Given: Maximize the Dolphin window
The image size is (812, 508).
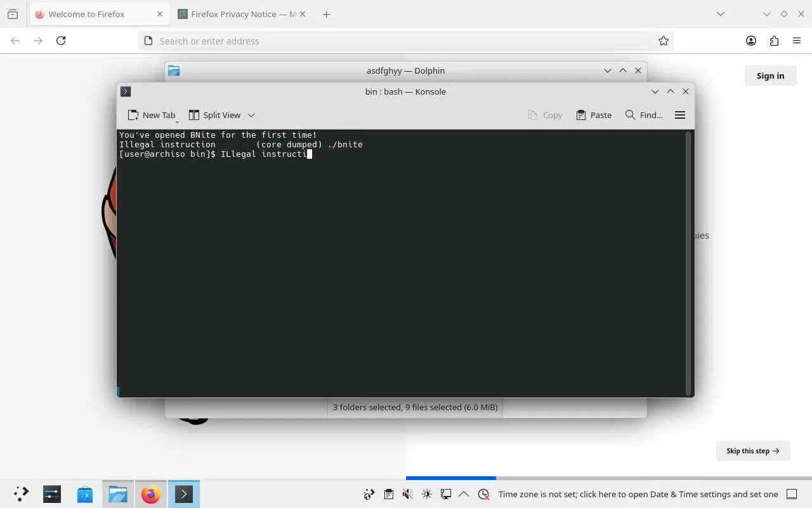Looking at the screenshot, I should point(623,70).
